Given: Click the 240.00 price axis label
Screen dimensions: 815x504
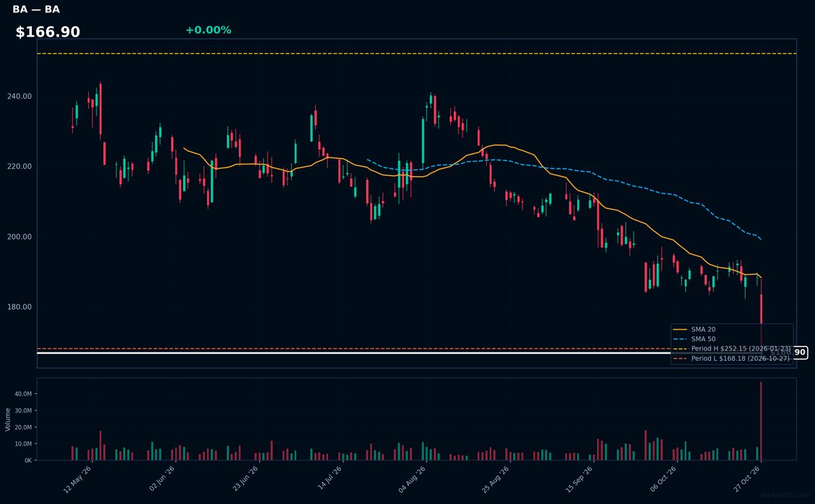Looking at the screenshot, I should [x=20, y=96].
